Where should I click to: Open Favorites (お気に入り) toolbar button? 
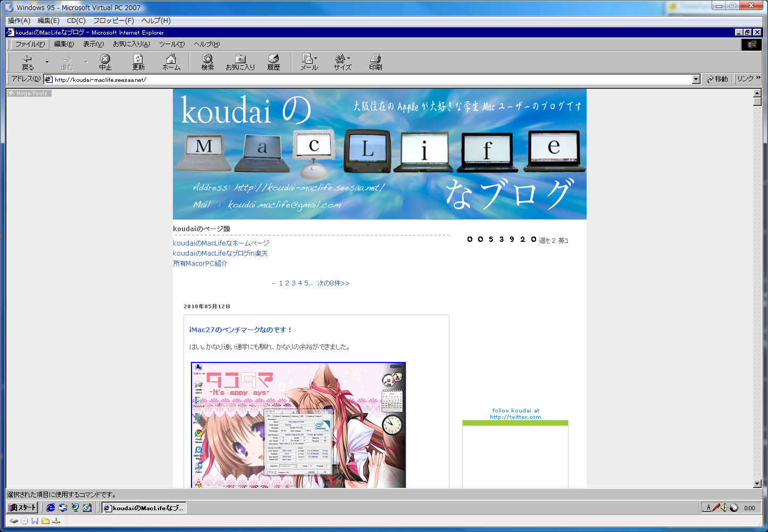240,62
